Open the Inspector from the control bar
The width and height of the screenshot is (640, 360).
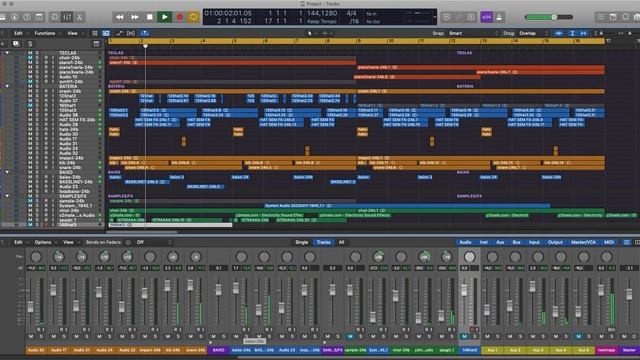[x=15, y=17]
